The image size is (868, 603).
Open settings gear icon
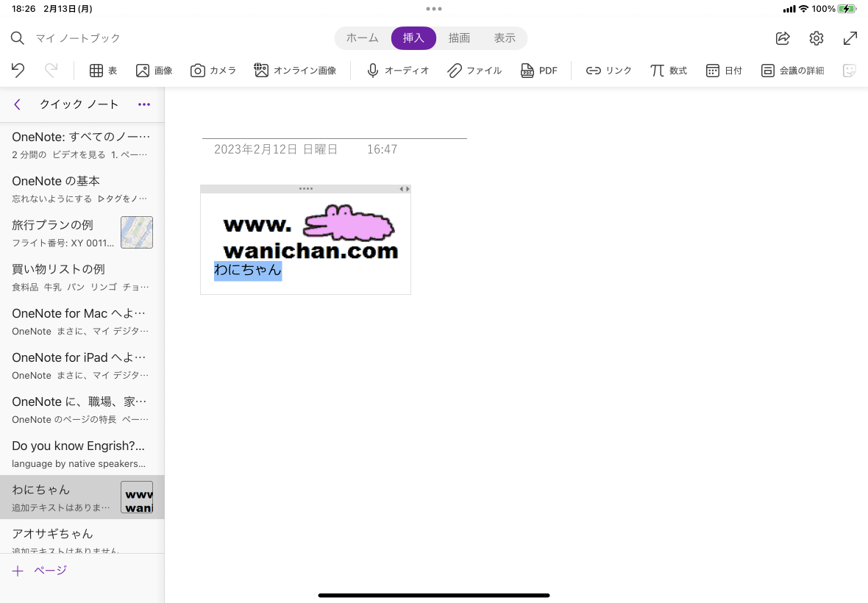816,38
